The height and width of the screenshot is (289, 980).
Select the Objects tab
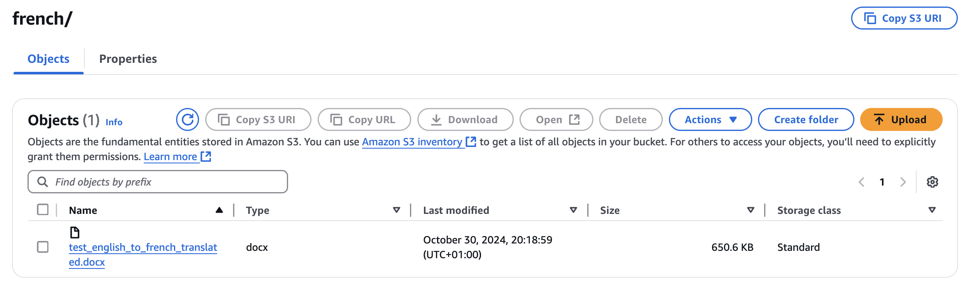click(x=48, y=59)
